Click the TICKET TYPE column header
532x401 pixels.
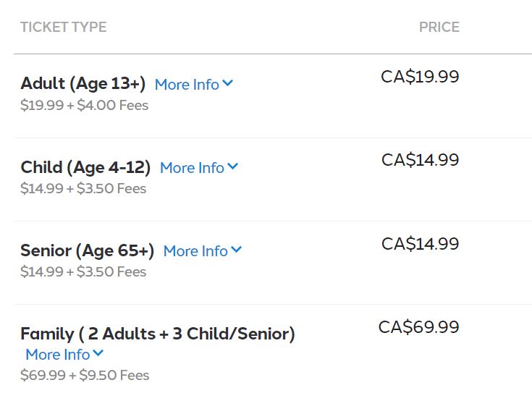pos(64,28)
